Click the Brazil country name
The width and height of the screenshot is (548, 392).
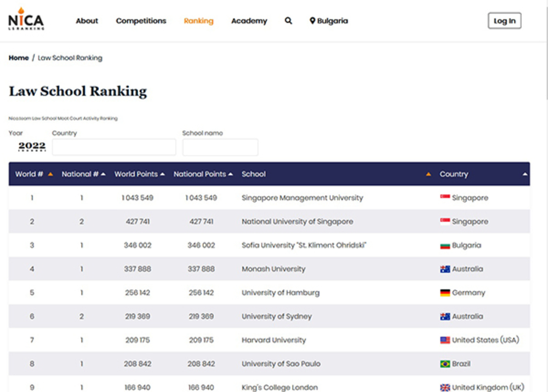point(461,364)
